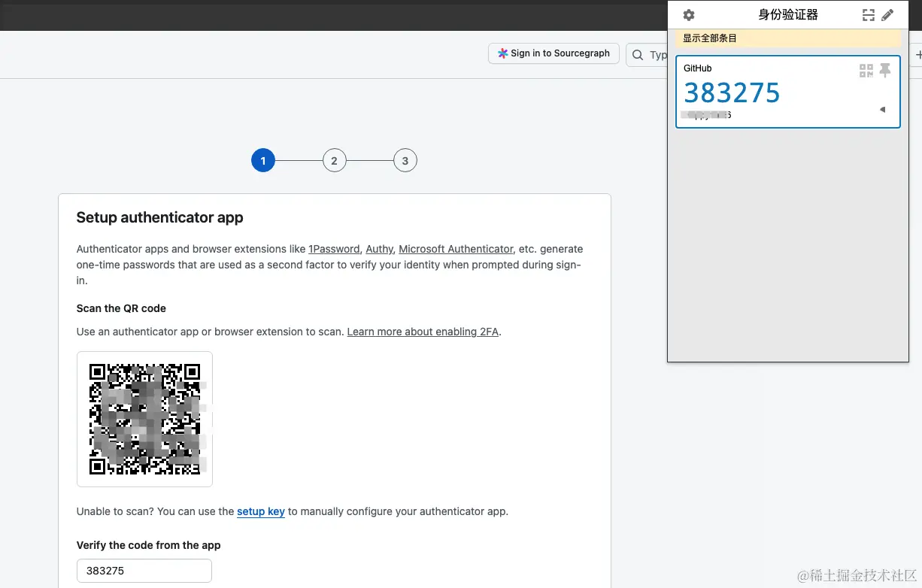Click the 显示全部条目 banner
The height and width of the screenshot is (588, 922).
click(x=787, y=38)
